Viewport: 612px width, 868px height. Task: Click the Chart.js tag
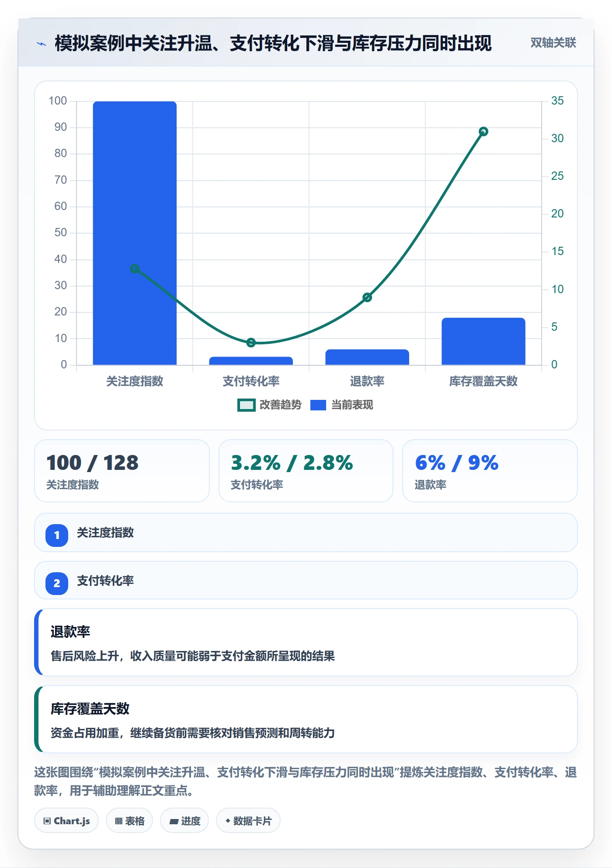(x=66, y=821)
